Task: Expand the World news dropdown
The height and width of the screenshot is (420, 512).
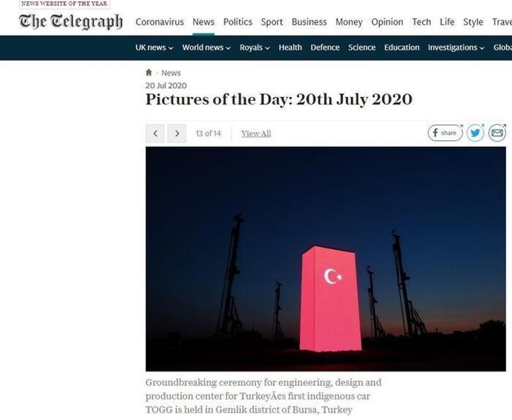Action: tap(206, 48)
